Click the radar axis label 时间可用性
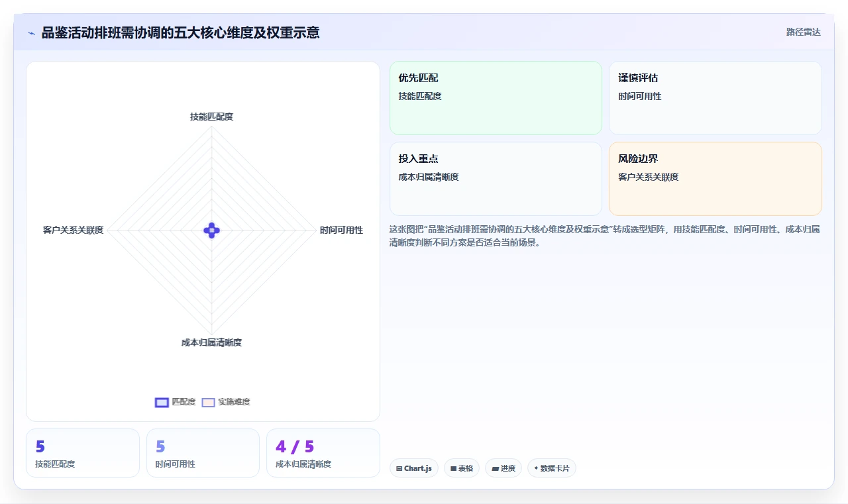Screen dimensions: 848x504 click(x=341, y=230)
